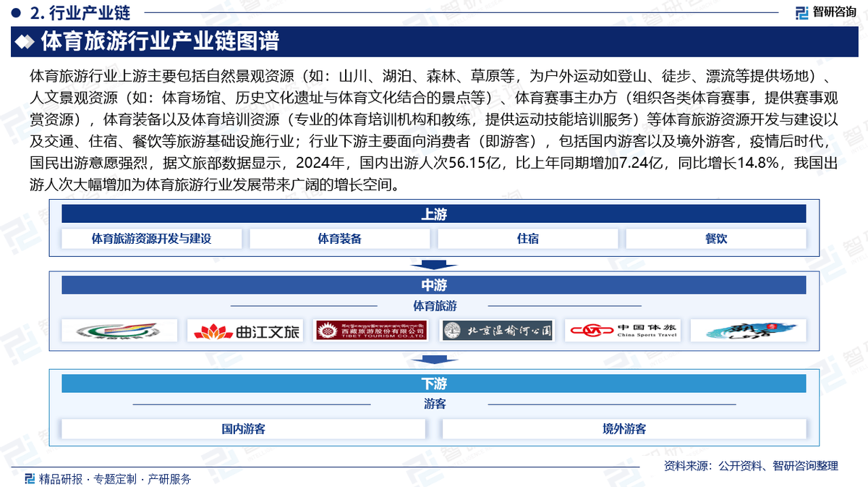Viewport: 868px width, 487px height.
Task: 点击左下角页脚的智研方块图标
Action: click(x=30, y=478)
